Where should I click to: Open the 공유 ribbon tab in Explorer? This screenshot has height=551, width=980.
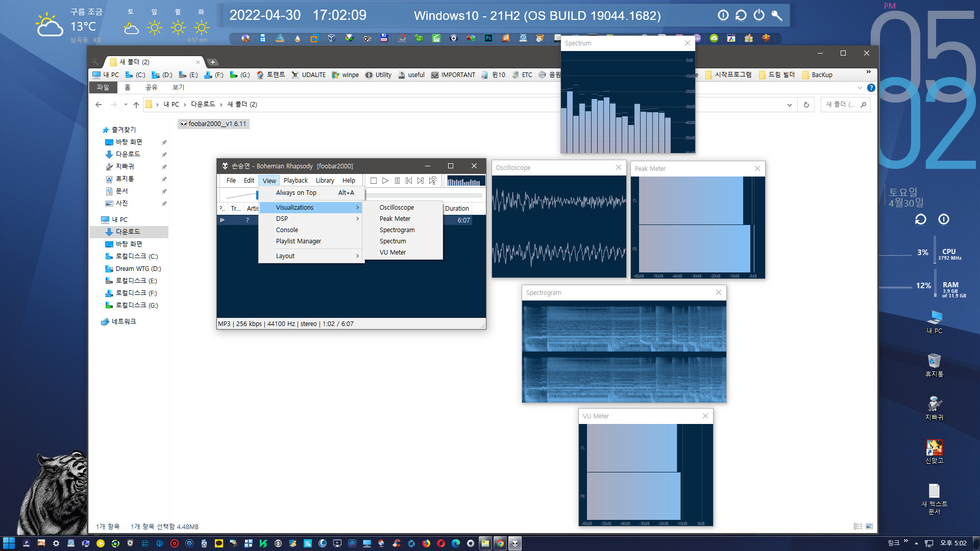pyautogui.click(x=152, y=87)
